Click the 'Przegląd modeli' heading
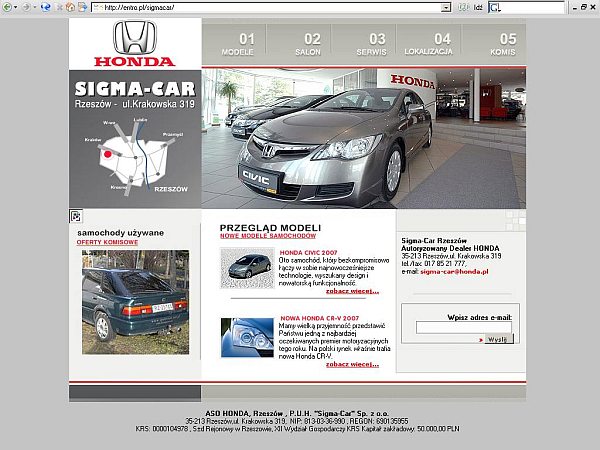 pyautogui.click(x=270, y=228)
